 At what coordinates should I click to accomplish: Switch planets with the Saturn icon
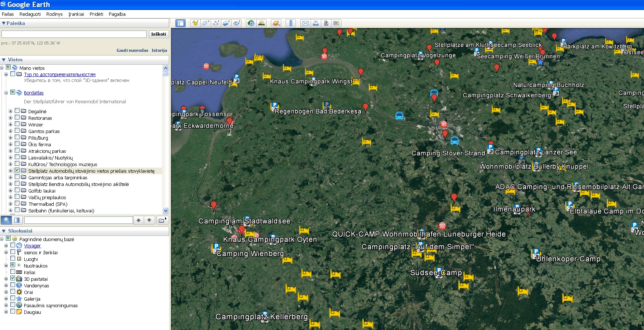(x=276, y=23)
